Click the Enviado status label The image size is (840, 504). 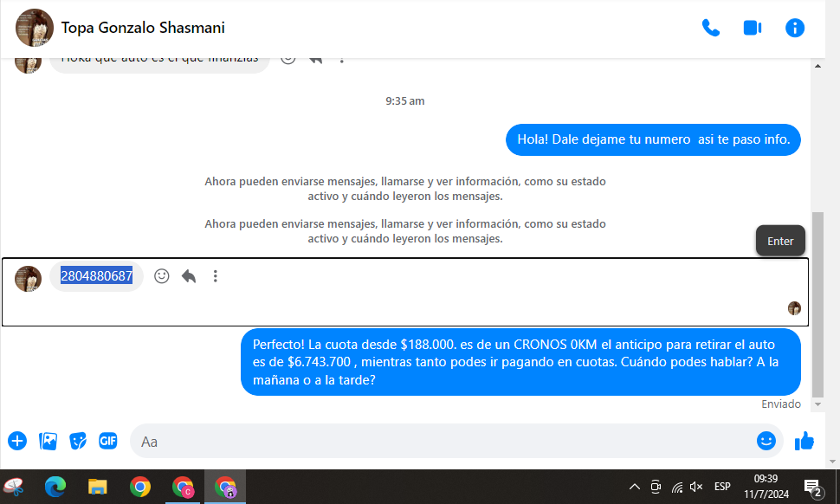pyautogui.click(x=781, y=404)
